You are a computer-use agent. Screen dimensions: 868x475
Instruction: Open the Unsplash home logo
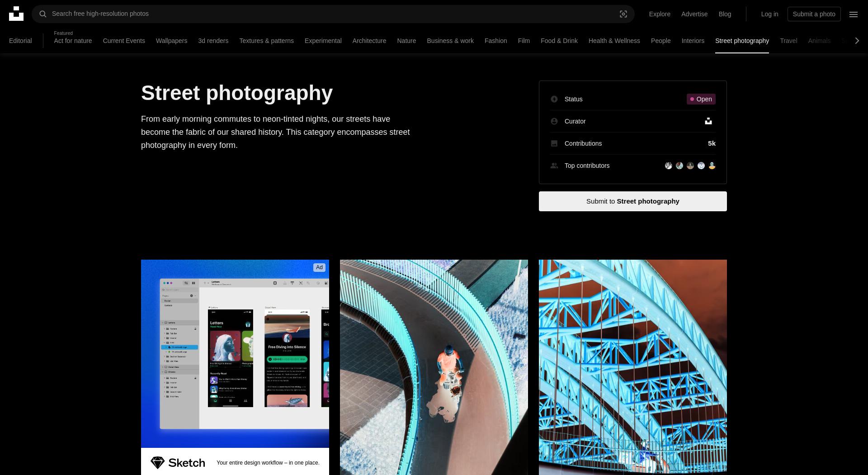coord(16,14)
